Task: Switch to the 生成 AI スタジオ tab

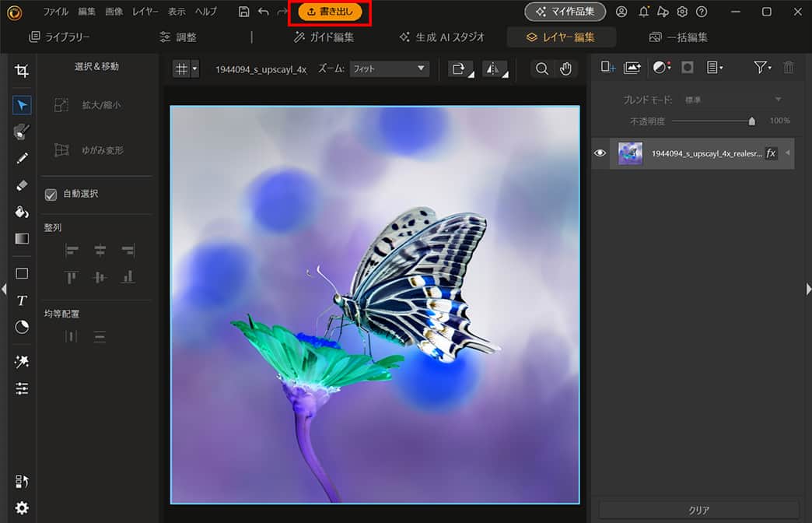Action: pos(441,36)
